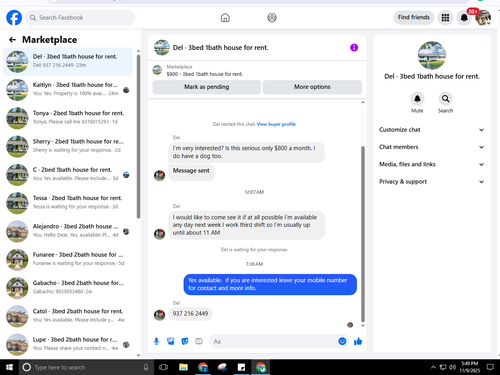Open the Groups icon in top bar
This screenshot has height=375, width=500.
click(x=272, y=18)
